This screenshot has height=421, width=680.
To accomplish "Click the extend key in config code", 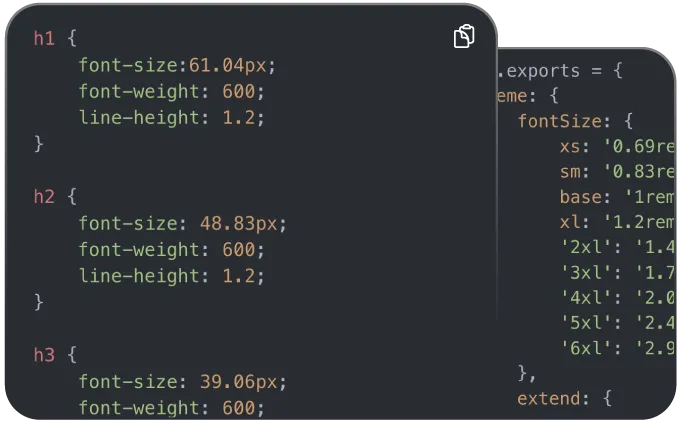I will [x=549, y=399].
